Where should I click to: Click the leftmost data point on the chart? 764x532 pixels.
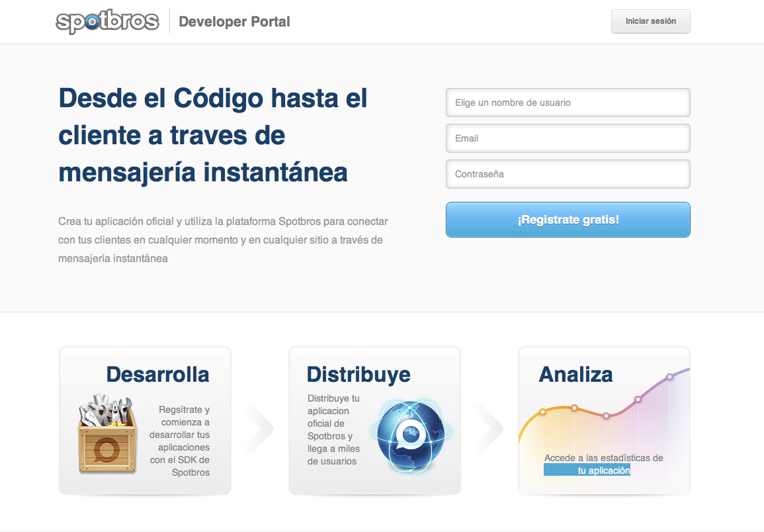(542, 412)
